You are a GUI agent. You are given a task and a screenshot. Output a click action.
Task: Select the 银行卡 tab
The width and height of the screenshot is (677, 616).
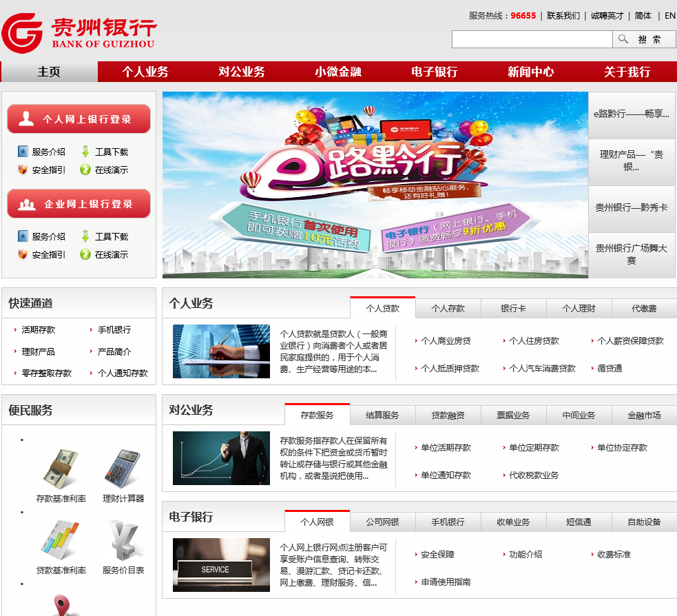point(513,309)
